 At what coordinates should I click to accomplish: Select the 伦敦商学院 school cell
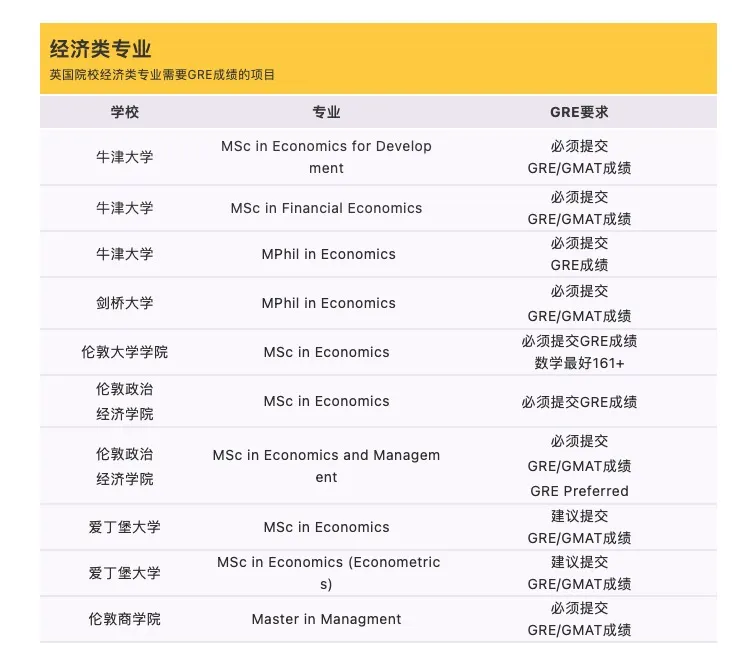click(x=125, y=619)
